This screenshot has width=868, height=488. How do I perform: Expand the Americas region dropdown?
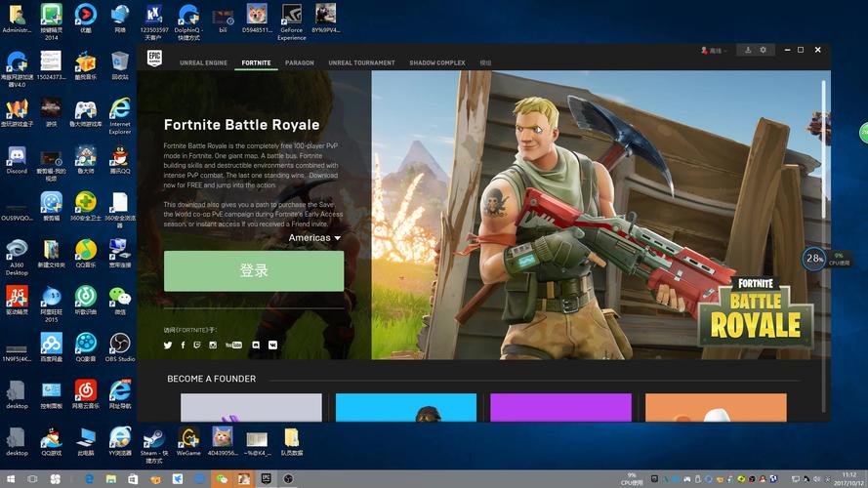(314, 237)
